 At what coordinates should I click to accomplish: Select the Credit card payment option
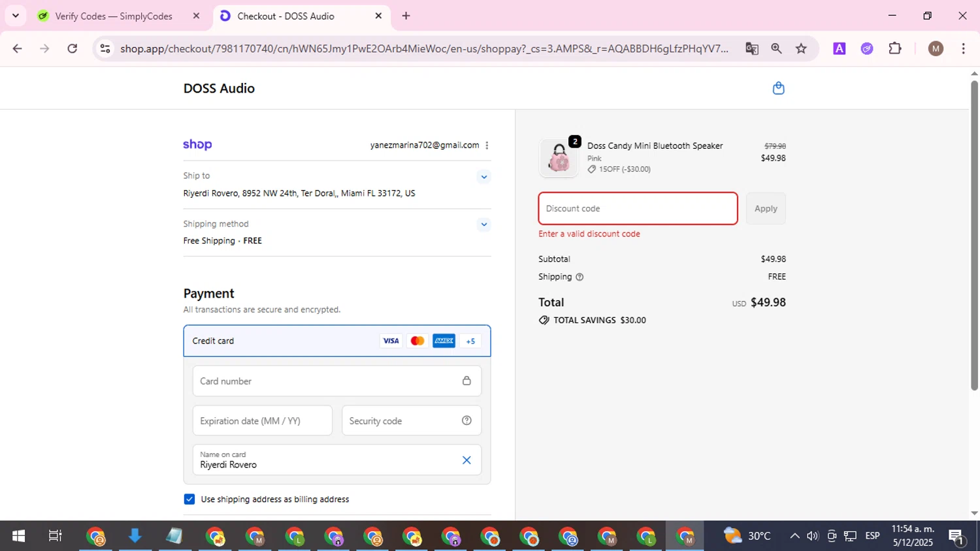(336, 341)
